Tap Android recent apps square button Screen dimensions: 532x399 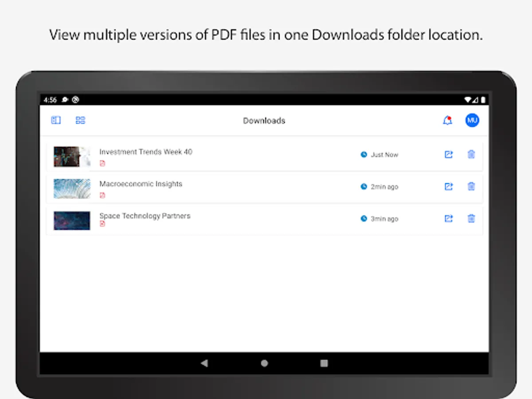click(x=324, y=363)
